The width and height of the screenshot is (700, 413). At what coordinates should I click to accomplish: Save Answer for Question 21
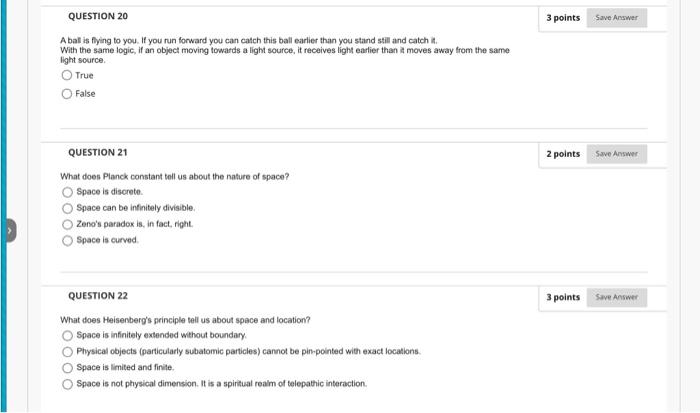pos(617,154)
